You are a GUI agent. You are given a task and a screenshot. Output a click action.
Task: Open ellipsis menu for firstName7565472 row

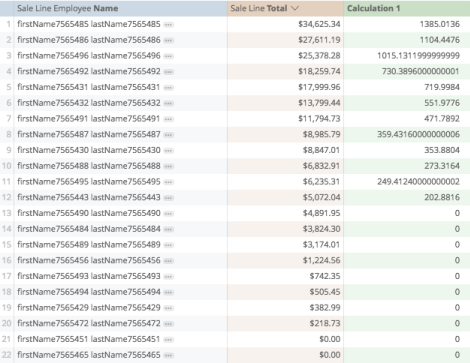169,324
